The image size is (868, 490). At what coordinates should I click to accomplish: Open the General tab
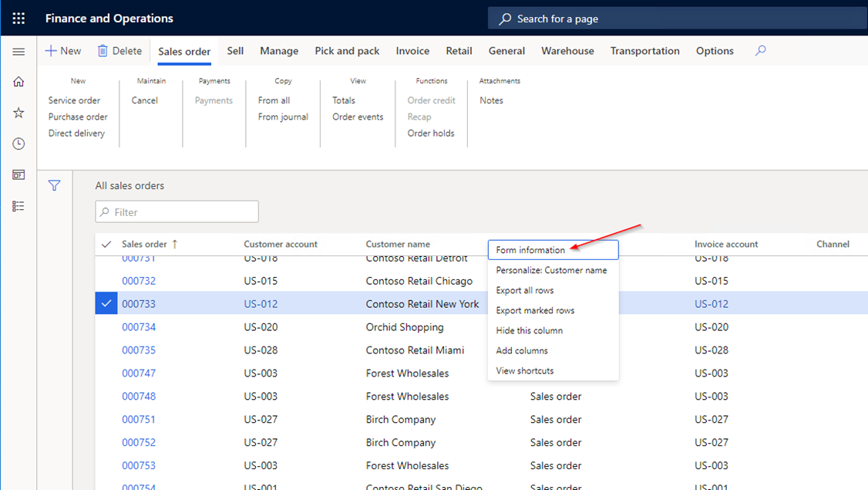(506, 50)
